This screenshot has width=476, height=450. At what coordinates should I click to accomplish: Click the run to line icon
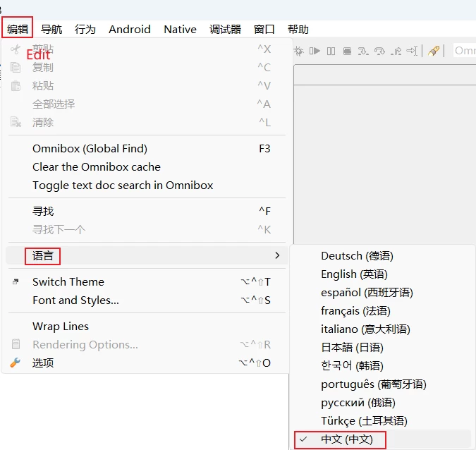[x=413, y=51]
